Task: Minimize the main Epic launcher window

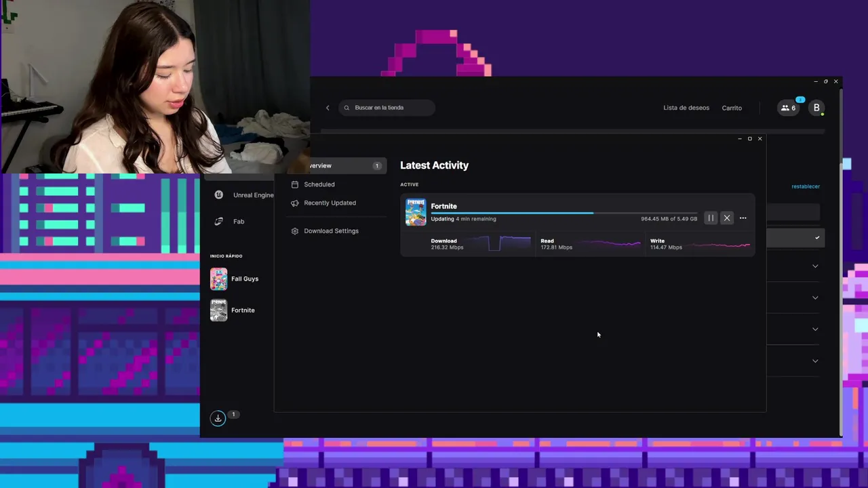Action: click(815, 81)
